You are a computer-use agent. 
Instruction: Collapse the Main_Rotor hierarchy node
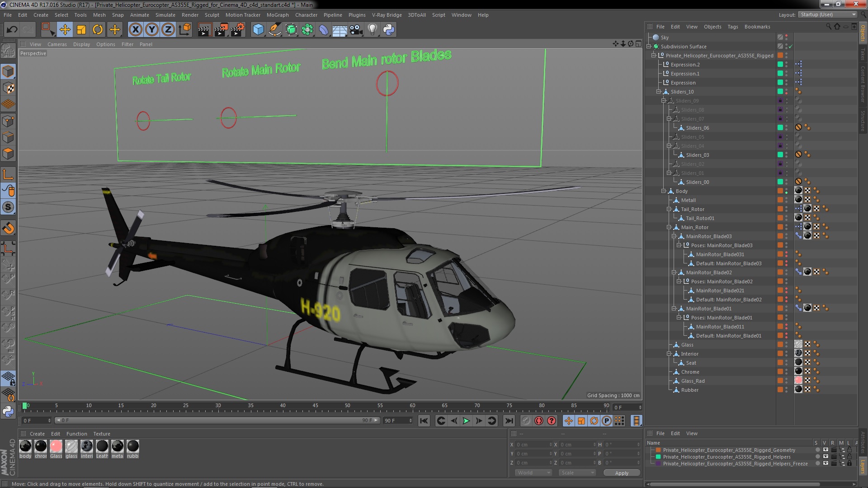(x=669, y=227)
